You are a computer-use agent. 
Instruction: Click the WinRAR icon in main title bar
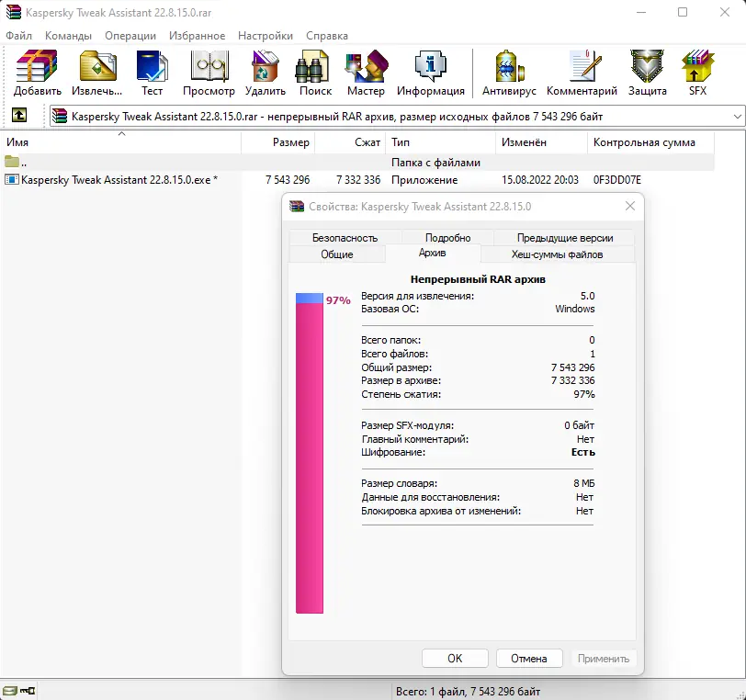13,12
